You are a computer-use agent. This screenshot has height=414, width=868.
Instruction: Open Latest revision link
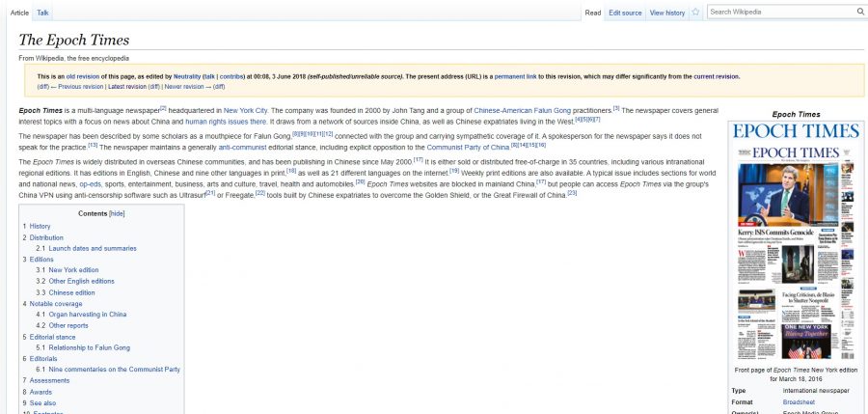(x=127, y=87)
